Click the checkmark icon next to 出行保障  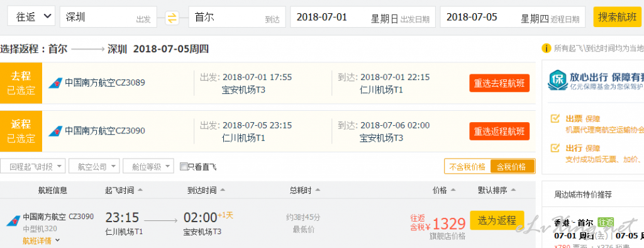[x=555, y=148]
